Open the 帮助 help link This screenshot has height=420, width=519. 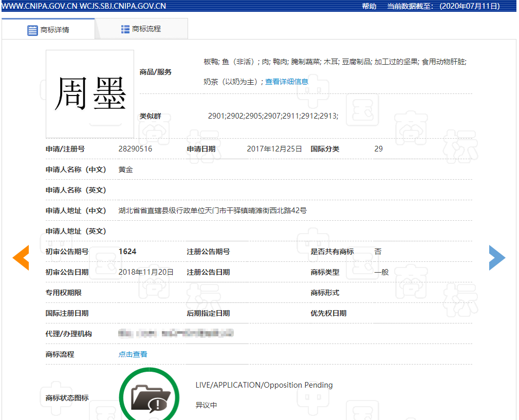(x=369, y=6)
